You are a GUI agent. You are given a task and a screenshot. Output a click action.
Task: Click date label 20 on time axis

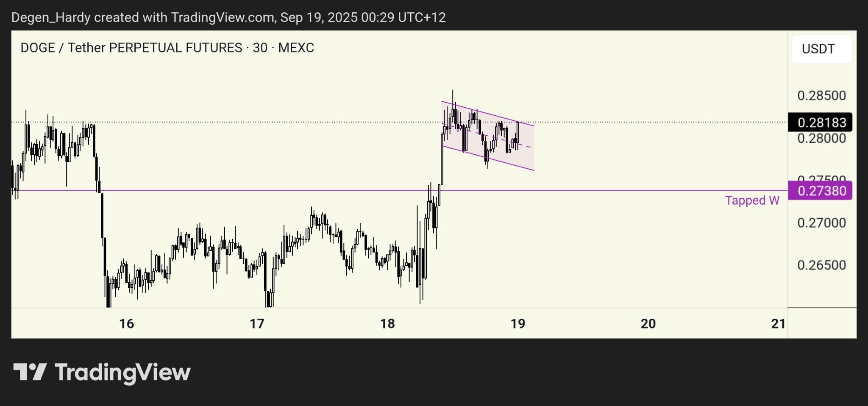(648, 324)
